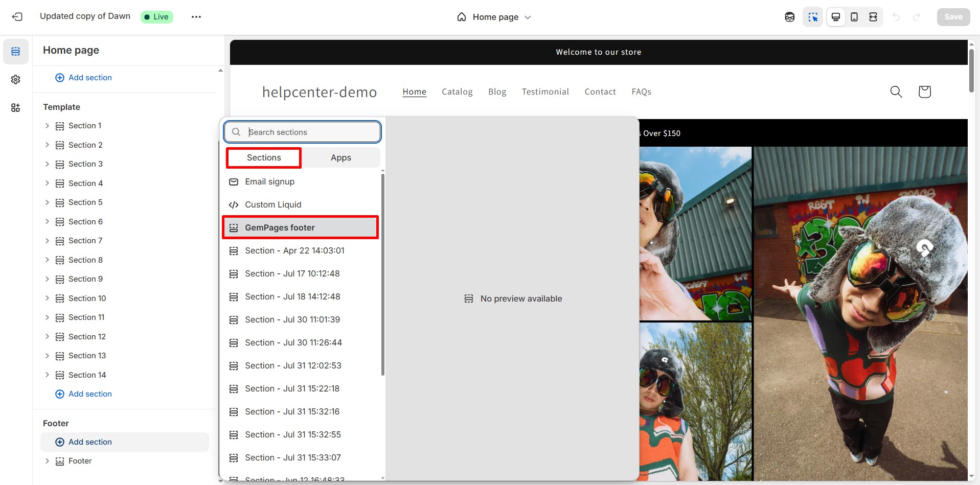Expand the Footer tree item
Viewport: 980px width, 485px height.
click(47, 460)
